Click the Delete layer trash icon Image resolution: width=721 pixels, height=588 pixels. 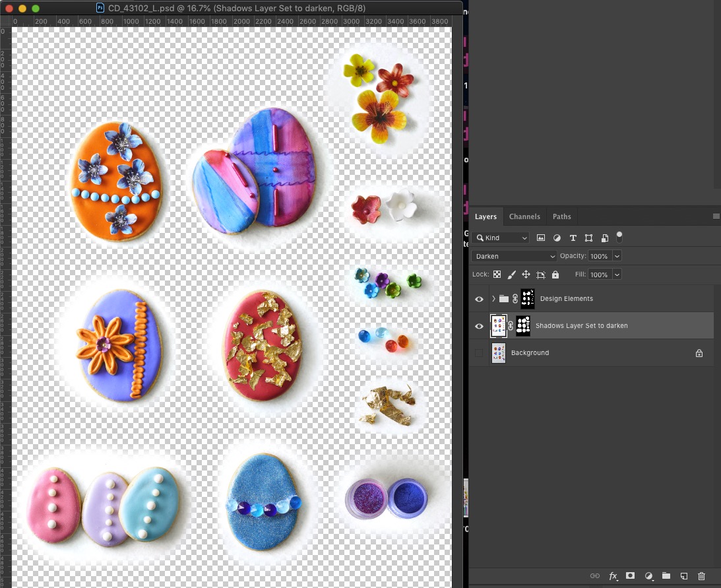coord(701,575)
